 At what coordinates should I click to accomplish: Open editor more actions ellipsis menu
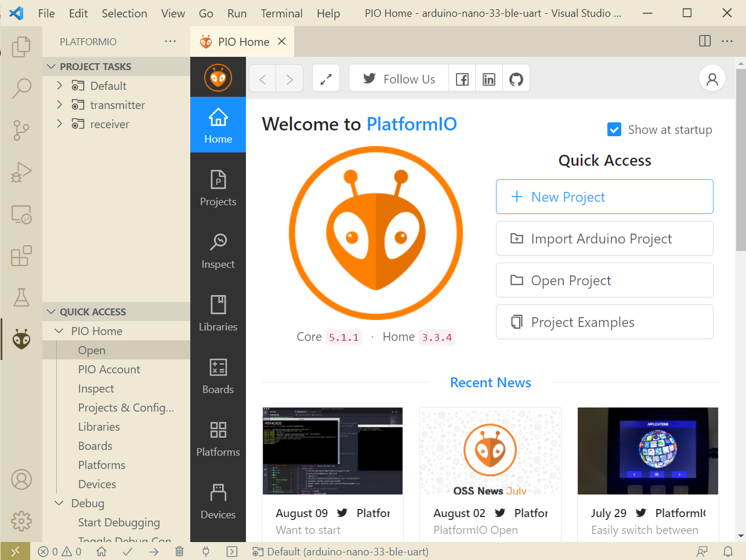click(727, 41)
